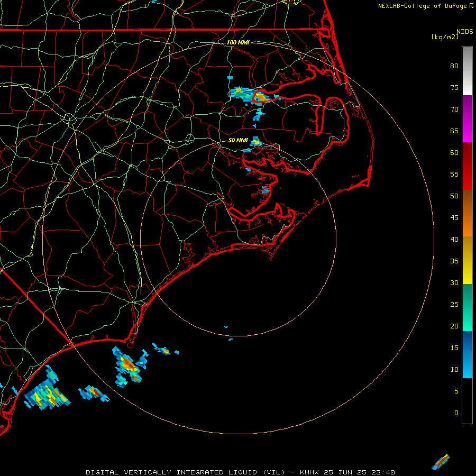Image resolution: width=476 pixels, height=476 pixels.
Task: Click scale value 80
Action: click(x=454, y=66)
